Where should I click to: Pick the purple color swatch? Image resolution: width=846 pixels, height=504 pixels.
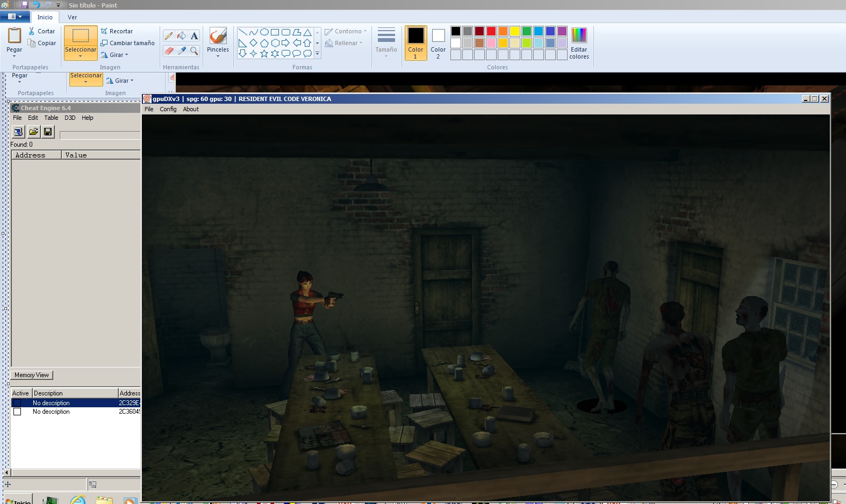click(x=562, y=31)
